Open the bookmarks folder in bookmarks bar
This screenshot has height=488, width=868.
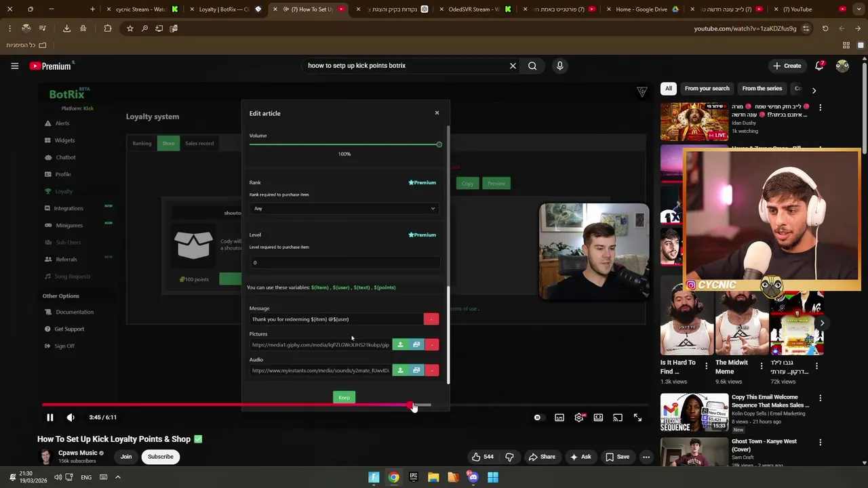[26, 45]
